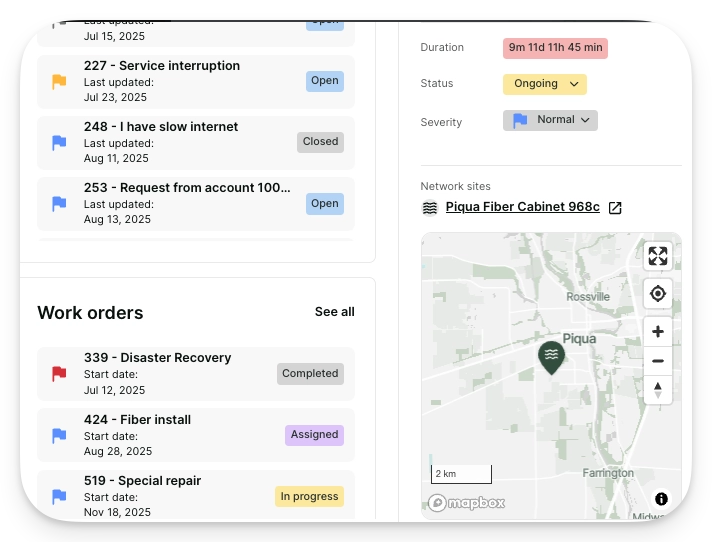This screenshot has height=542, width=712.
Task: Click date Aug 11, 2025 on ticket 248
Action: pos(116,158)
